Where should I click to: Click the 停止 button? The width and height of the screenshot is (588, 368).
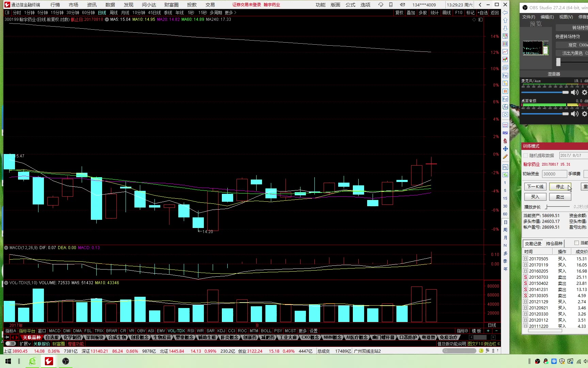(560, 186)
